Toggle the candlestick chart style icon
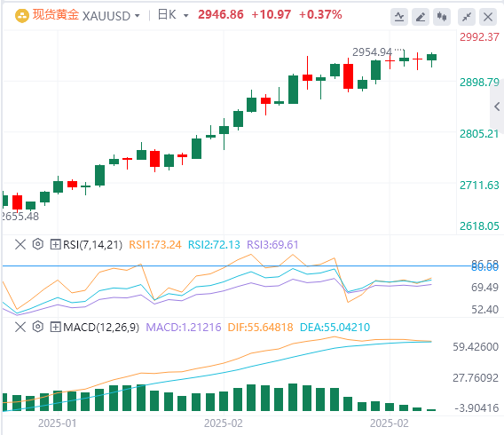504x435 pixels. coord(442,16)
